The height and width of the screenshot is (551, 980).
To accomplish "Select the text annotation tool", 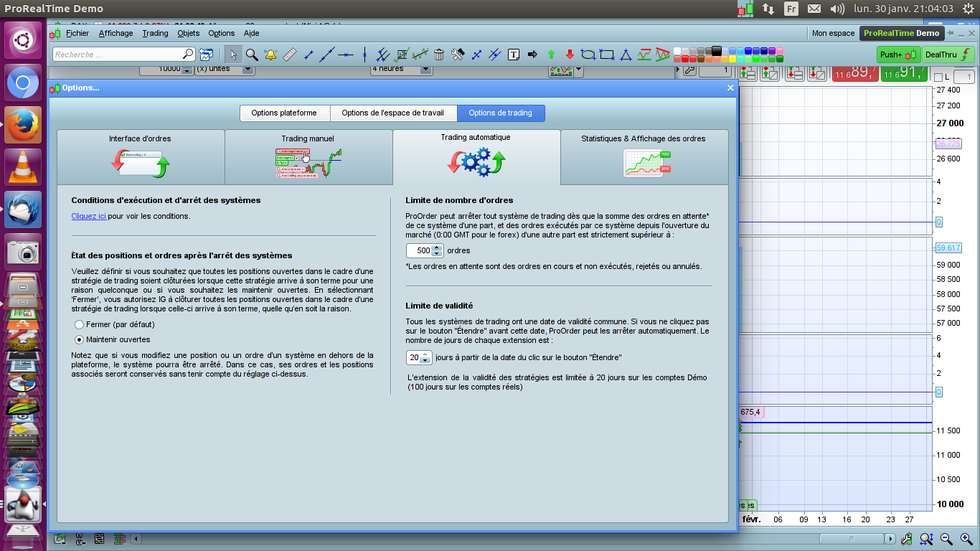I will (514, 55).
